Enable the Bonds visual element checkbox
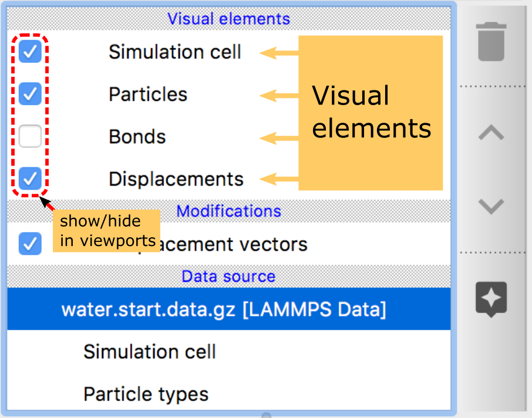Viewport: 532px width, 418px height. click(x=30, y=136)
